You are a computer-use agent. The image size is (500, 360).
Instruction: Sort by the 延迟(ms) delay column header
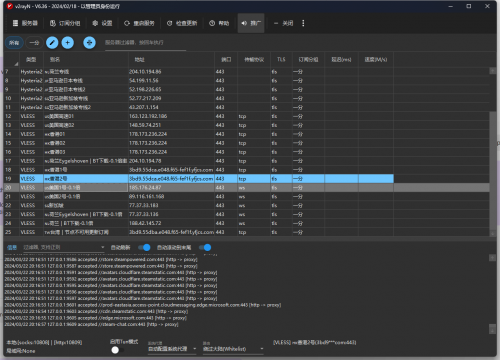(341, 60)
